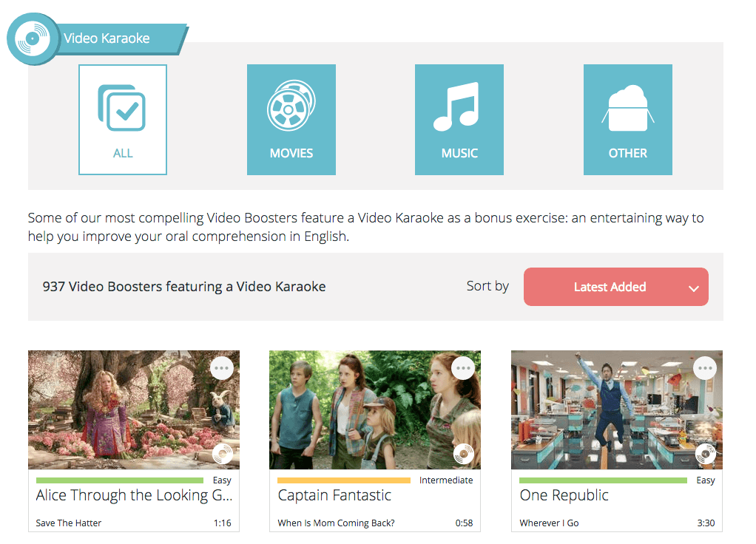This screenshot has width=756, height=544.
Task: Click the 3:30 duration on One Republic card
Action: 706,523
